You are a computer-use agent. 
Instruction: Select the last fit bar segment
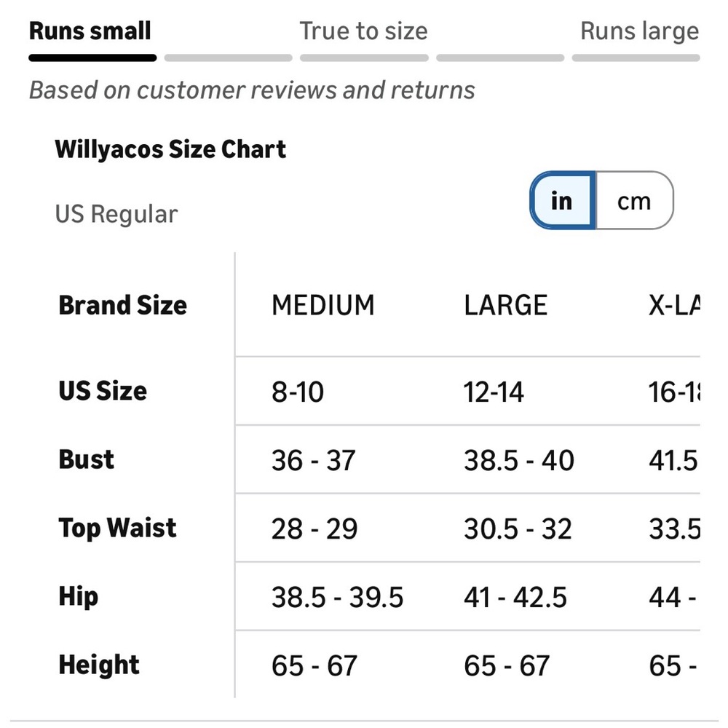[x=636, y=58]
